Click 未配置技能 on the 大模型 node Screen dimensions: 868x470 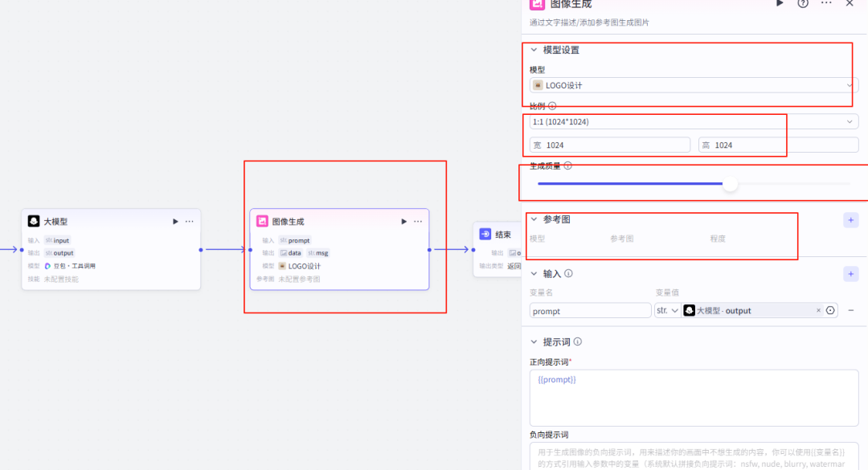61,279
